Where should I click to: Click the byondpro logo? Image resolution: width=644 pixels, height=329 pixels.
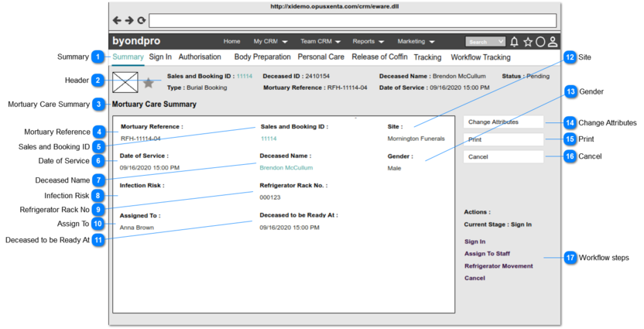tap(136, 41)
